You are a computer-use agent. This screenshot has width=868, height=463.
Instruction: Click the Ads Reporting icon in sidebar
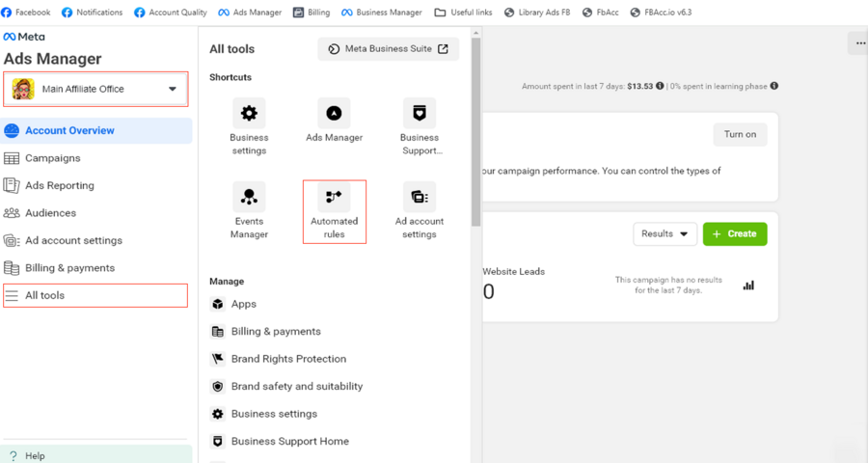tap(12, 185)
